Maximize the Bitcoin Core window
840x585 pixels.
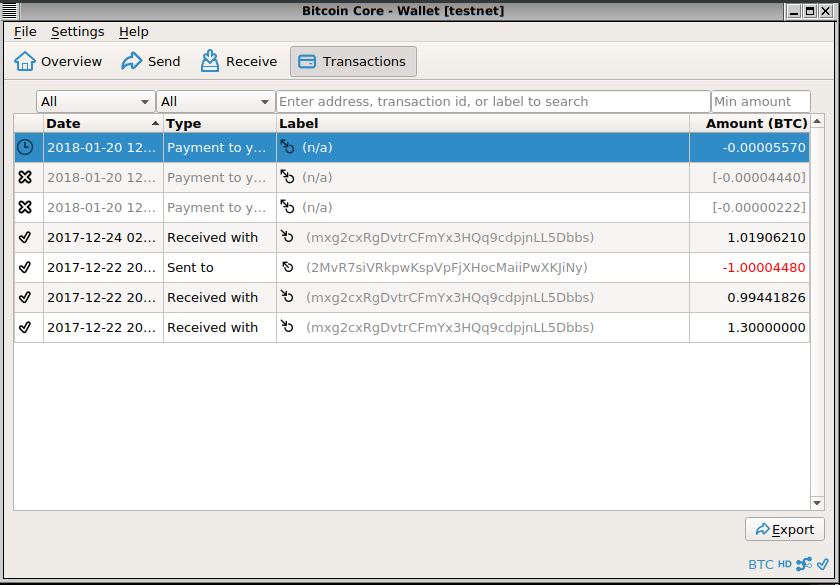pos(810,11)
